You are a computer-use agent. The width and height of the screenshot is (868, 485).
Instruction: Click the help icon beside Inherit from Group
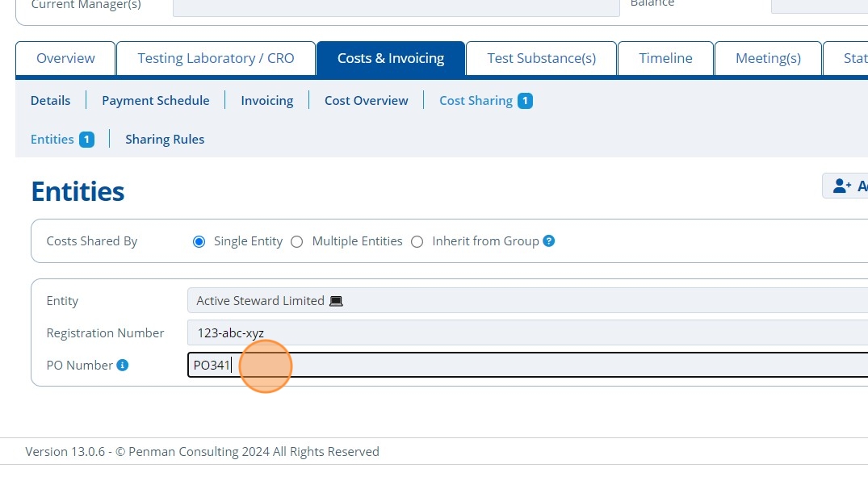(x=549, y=241)
